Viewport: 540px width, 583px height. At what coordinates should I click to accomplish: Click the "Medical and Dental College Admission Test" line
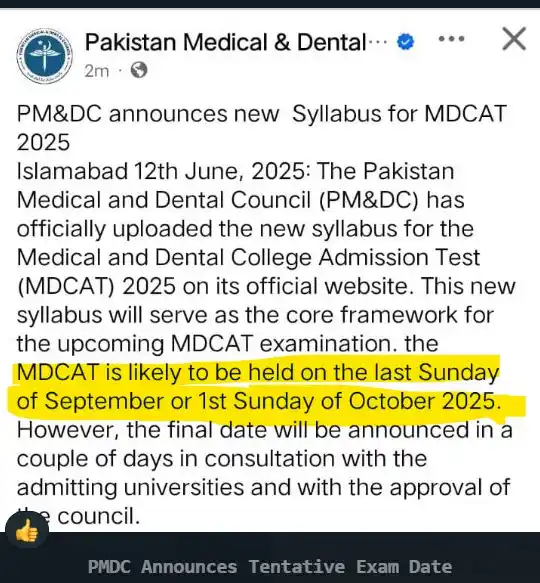point(248,258)
